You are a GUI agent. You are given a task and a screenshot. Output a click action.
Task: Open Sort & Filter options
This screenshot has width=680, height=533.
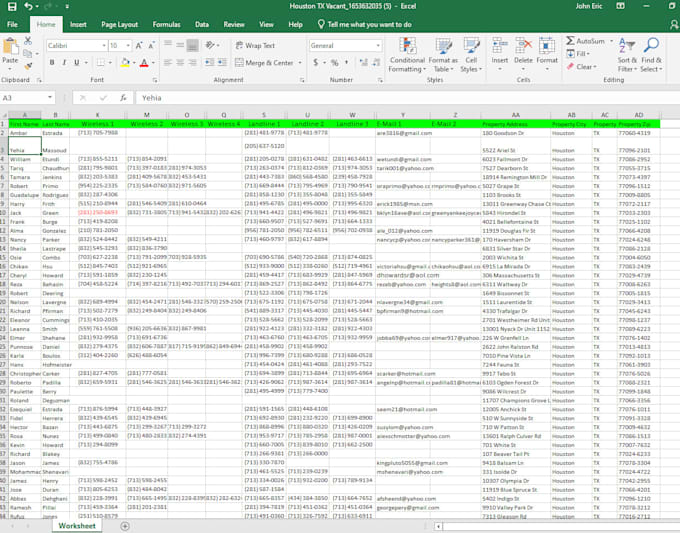pyautogui.click(x=627, y=55)
